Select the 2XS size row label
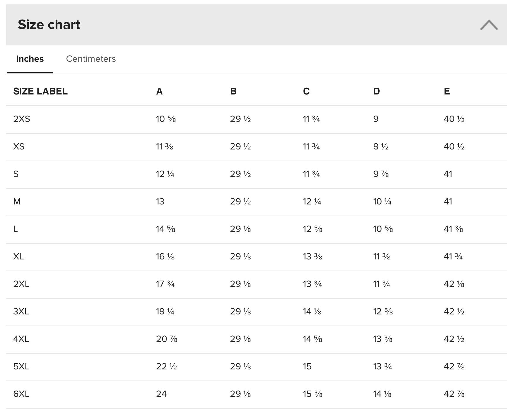 [x=22, y=119]
